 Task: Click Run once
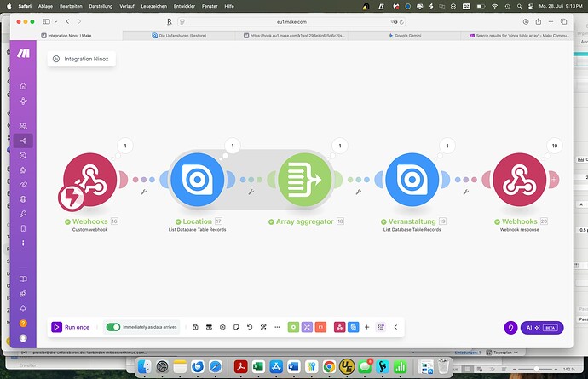71,327
